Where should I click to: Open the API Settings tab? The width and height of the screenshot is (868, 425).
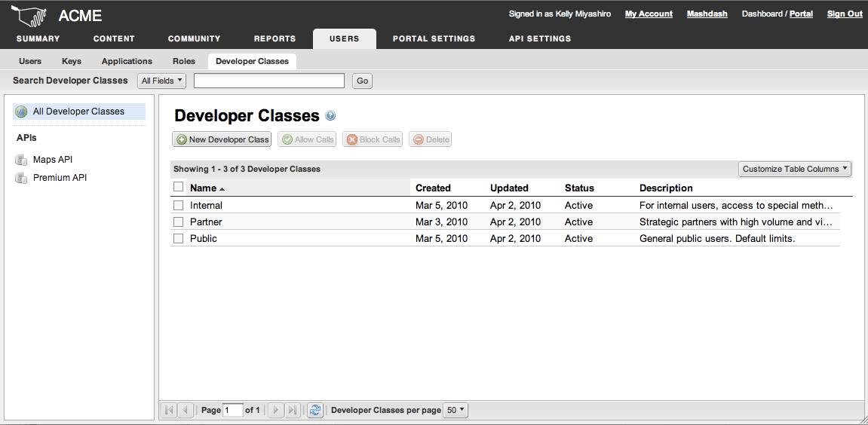click(540, 38)
